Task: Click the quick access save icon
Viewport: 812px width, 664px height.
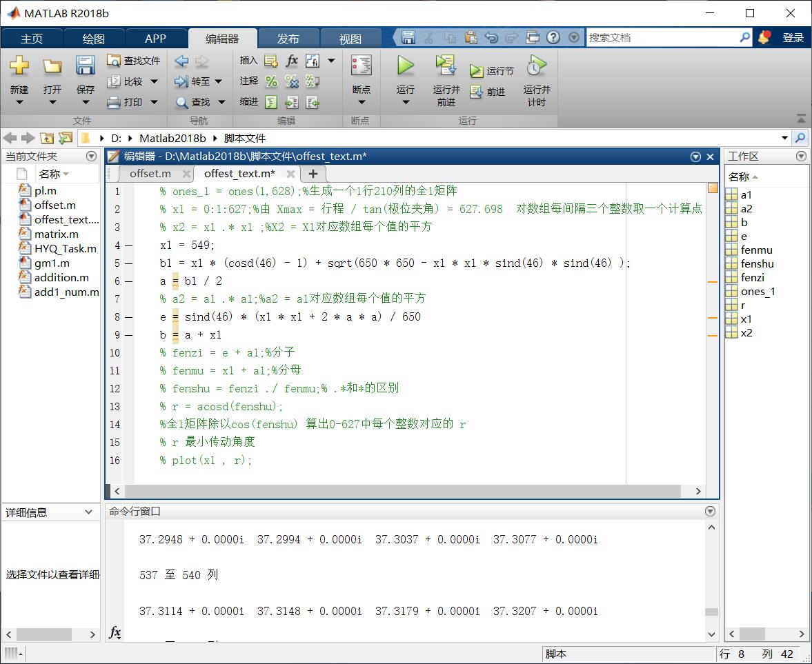Action: click(408, 37)
